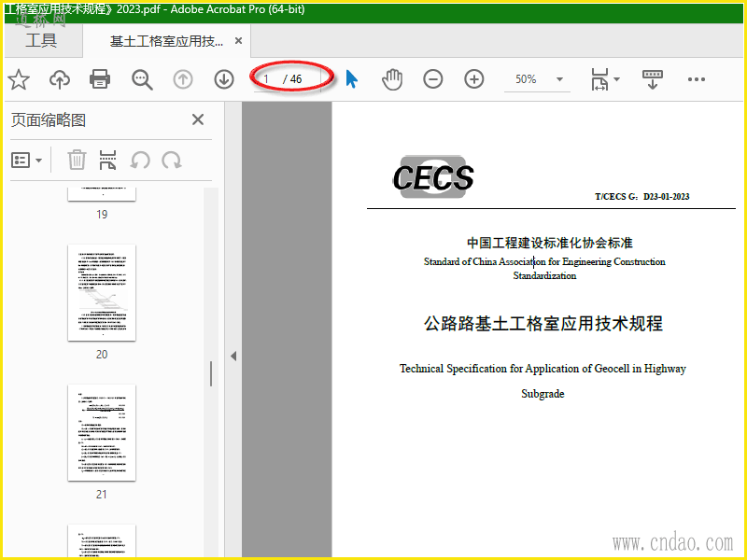Click document title 公路路基土工格室应用技术规程
Image resolution: width=747 pixels, height=560 pixels.
coord(543,323)
